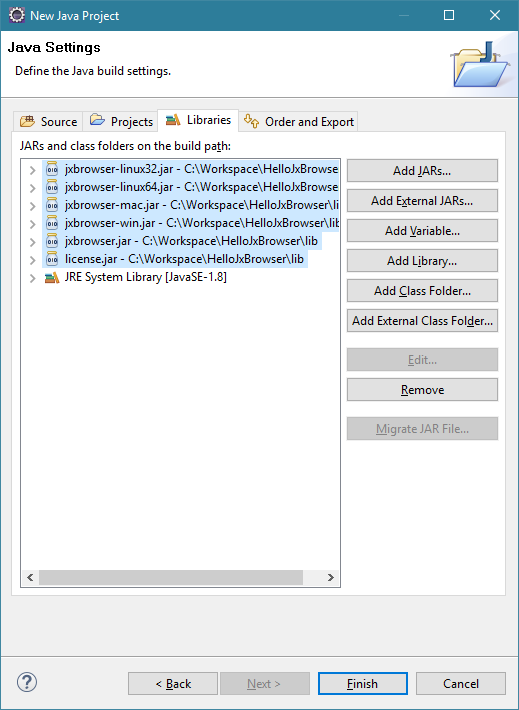The height and width of the screenshot is (710, 519).
Task: Click the jar icon beside license.jar
Action: point(52,259)
